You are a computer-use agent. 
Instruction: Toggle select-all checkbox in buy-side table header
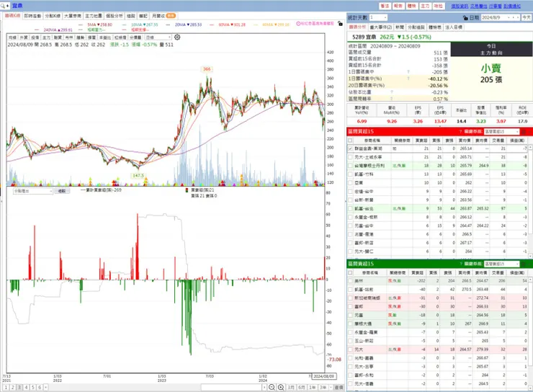350,140
